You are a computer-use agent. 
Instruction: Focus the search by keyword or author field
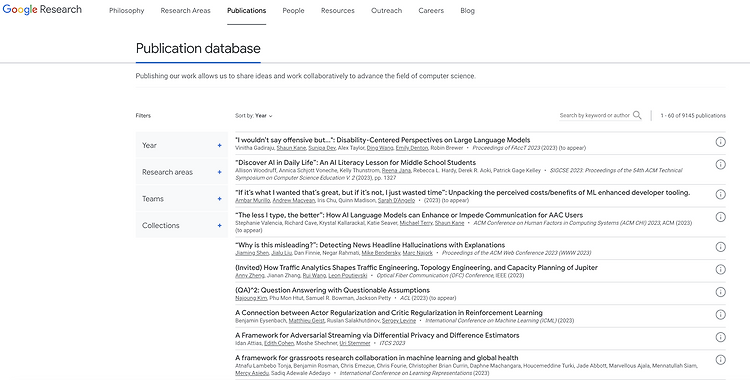595,115
